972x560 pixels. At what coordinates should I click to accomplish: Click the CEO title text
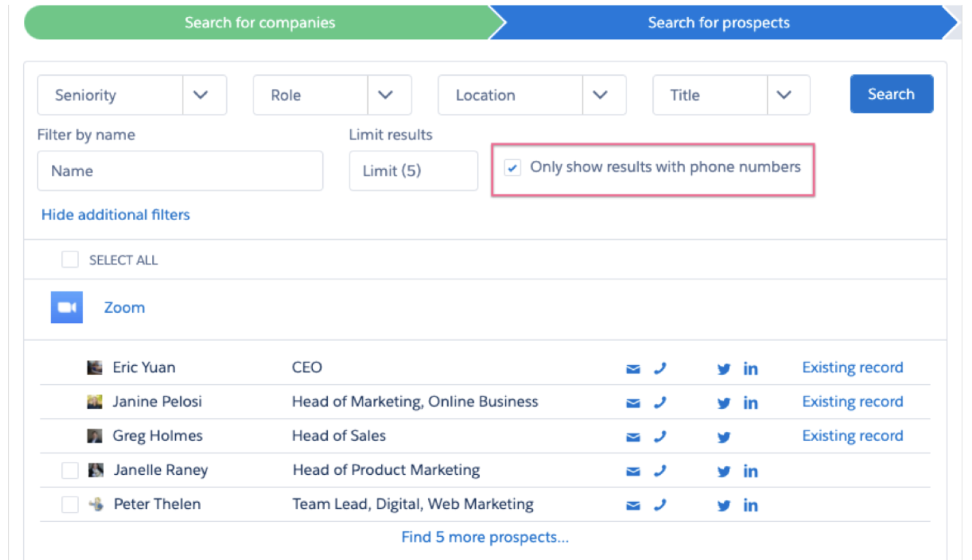click(x=307, y=367)
